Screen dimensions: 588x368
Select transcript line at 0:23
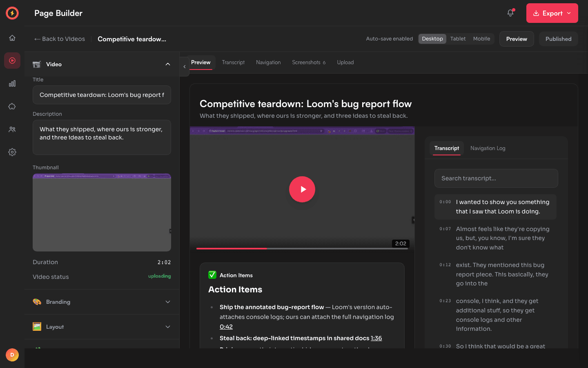pyautogui.click(x=495, y=315)
